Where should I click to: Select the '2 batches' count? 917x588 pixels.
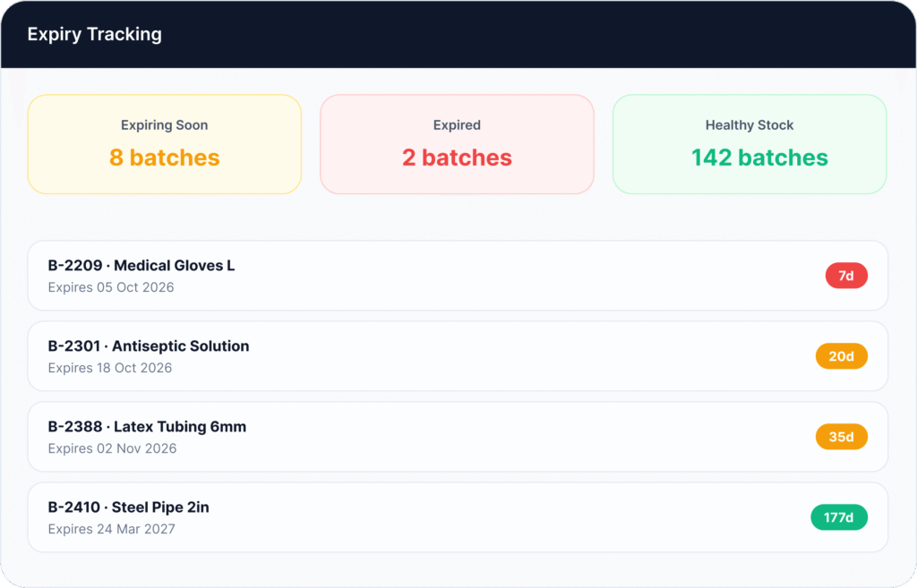[457, 158]
